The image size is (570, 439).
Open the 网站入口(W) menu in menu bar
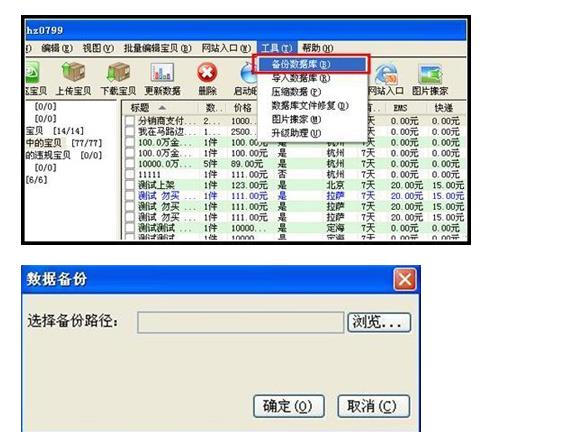tap(226, 48)
